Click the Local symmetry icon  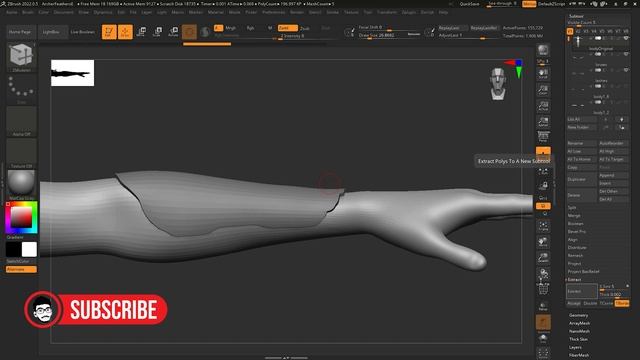pos(543,171)
